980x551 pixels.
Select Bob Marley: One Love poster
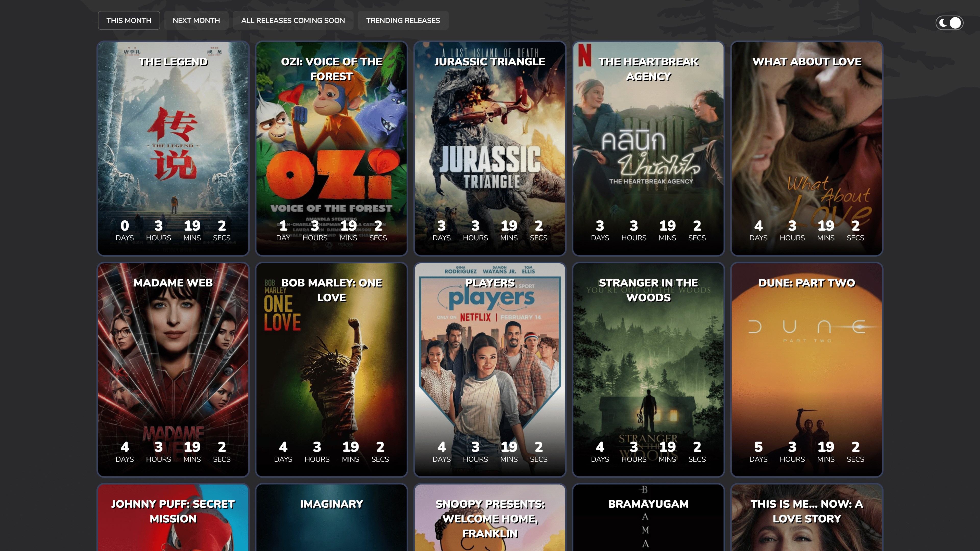[x=331, y=369]
